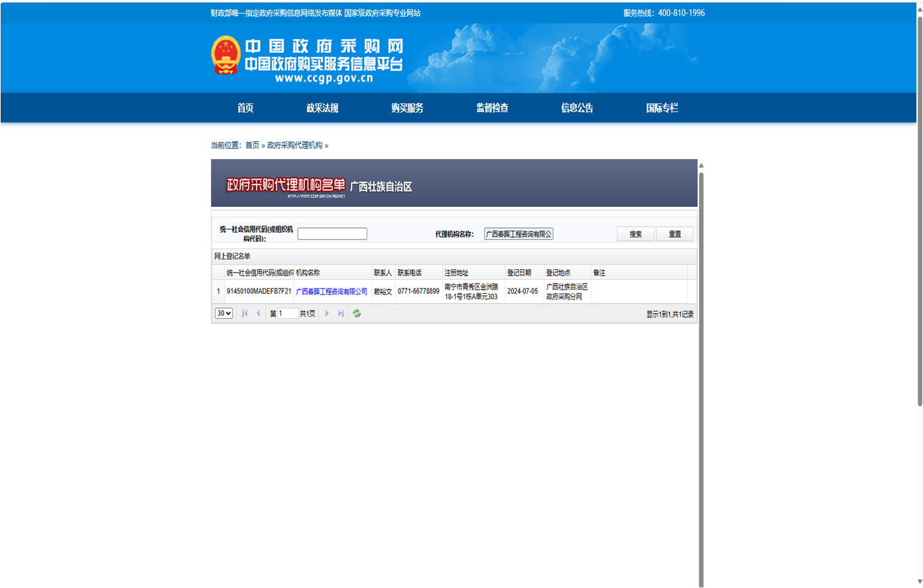Select 购买服务 navigation menu item
Image resolution: width=923 pixels, height=588 pixels.
tap(407, 108)
